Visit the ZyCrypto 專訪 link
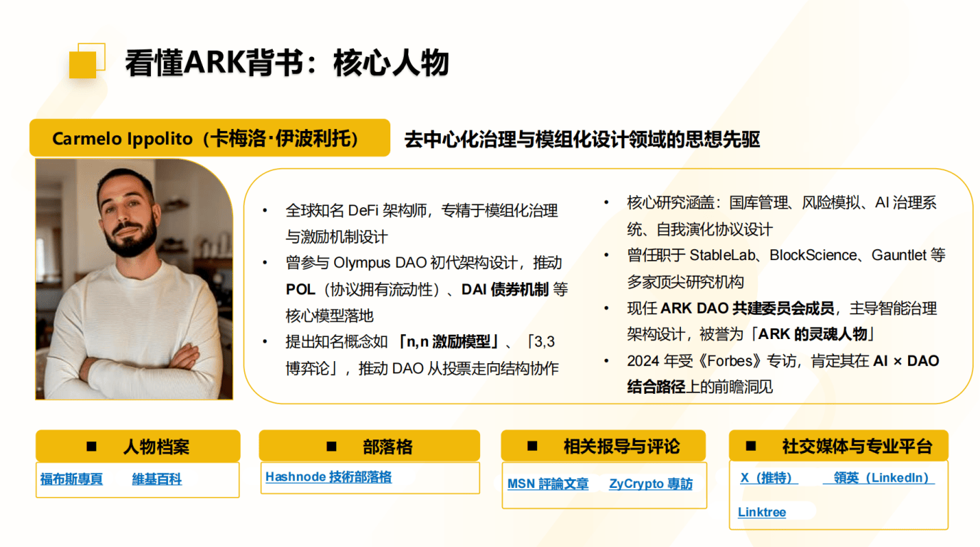Screen dimensions: 980x547 [x=650, y=484]
